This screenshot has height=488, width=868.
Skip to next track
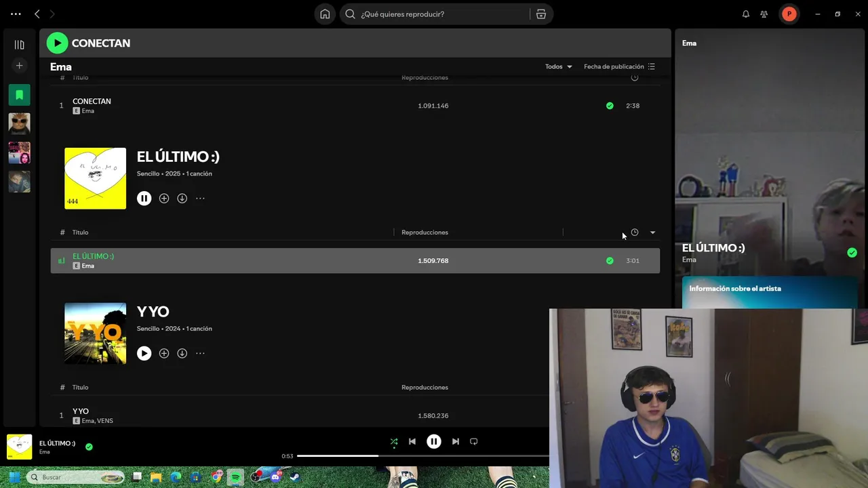456,442
